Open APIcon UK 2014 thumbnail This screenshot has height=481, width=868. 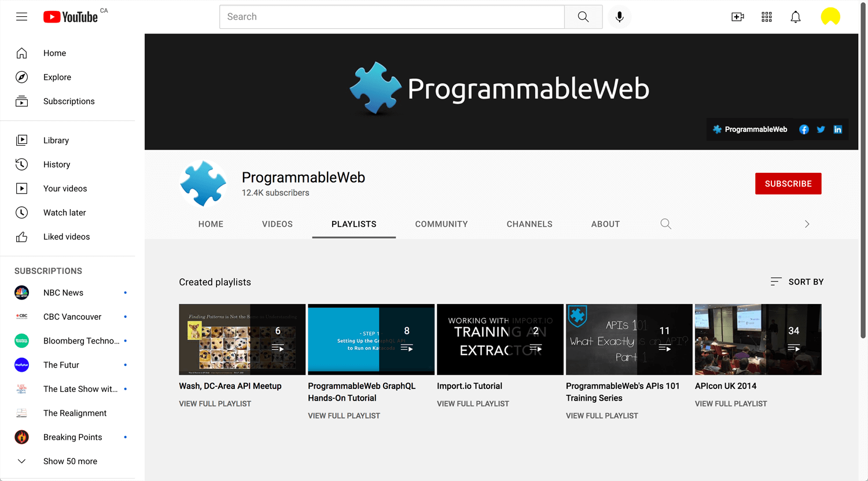coord(758,339)
